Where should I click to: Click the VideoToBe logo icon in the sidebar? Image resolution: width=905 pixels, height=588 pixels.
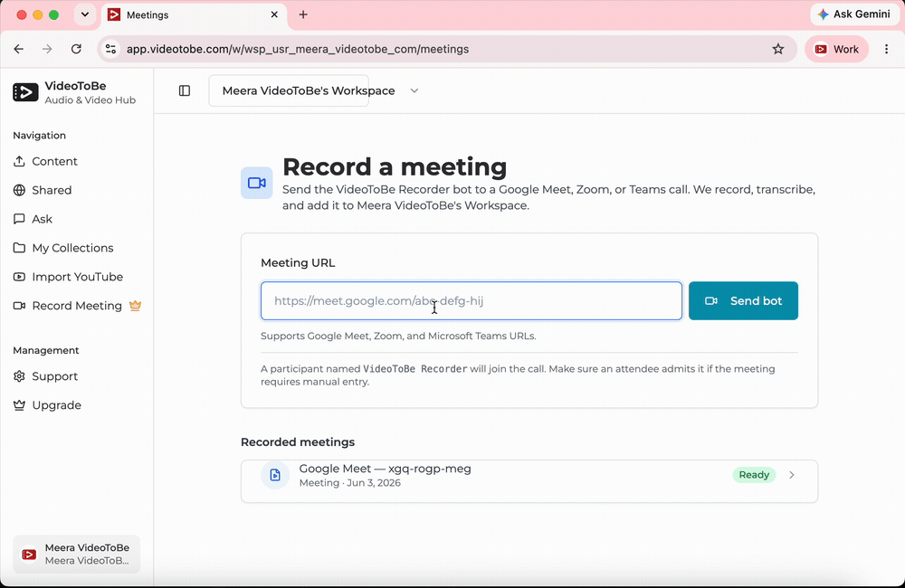pyautogui.click(x=25, y=92)
